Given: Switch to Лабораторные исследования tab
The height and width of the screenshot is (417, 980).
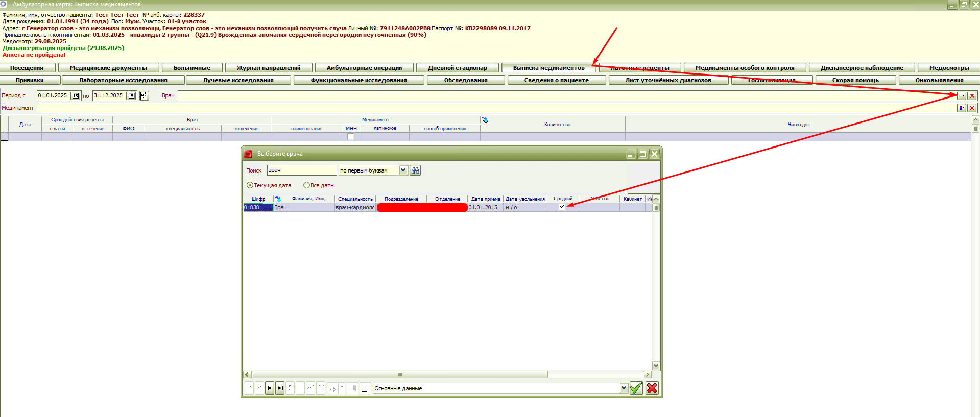Looking at the screenshot, I should pyautogui.click(x=123, y=80).
